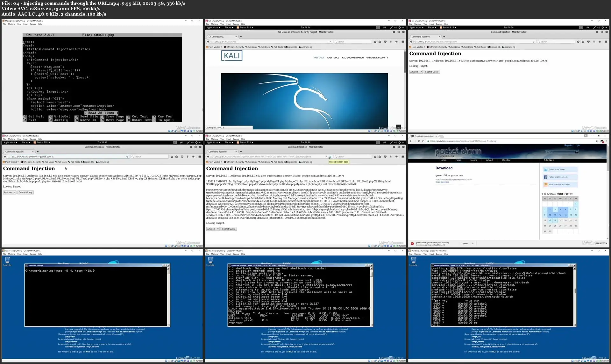Open Most Visited bookmarks dropdown in Tue 19:39 Firefox
Screen dimensions: 611x364
click(x=214, y=162)
